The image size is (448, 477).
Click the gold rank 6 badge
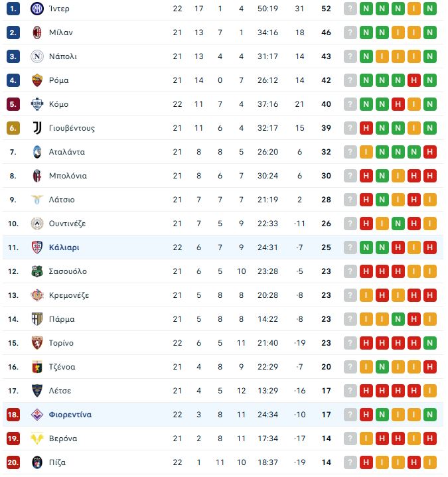pyautogui.click(x=13, y=128)
